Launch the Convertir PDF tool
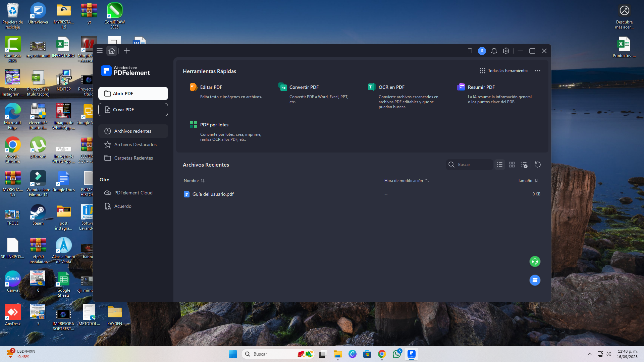 click(304, 87)
